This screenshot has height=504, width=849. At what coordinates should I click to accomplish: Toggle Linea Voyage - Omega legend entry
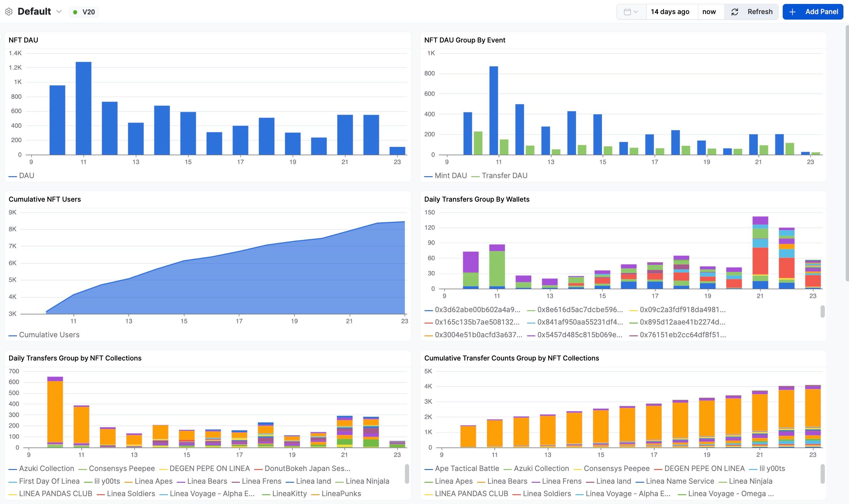tap(726, 494)
